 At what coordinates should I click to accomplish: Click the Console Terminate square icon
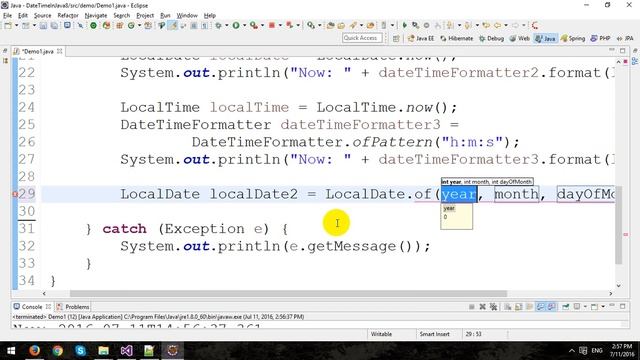coord(471,307)
